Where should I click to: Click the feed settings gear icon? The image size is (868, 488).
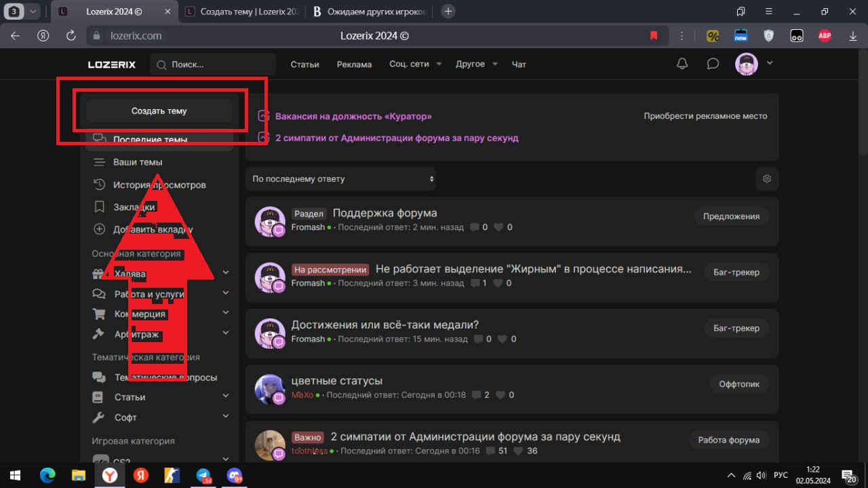pos(767,179)
